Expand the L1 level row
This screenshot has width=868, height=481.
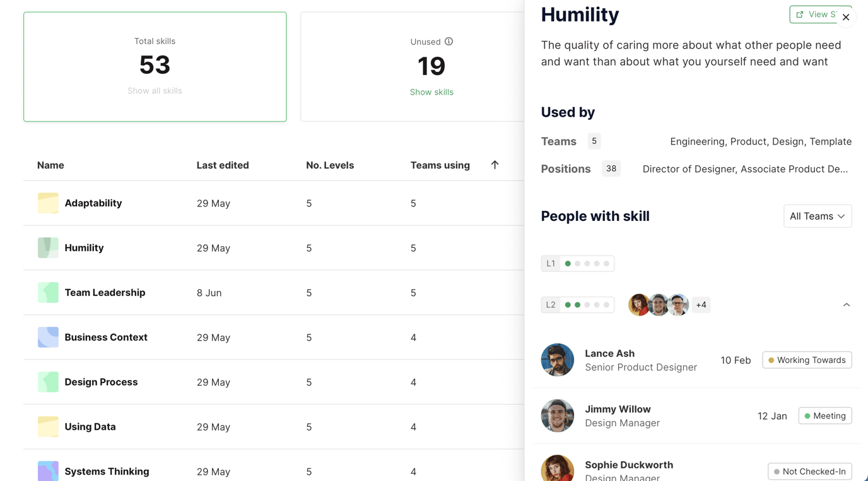click(x=578, y=263)
